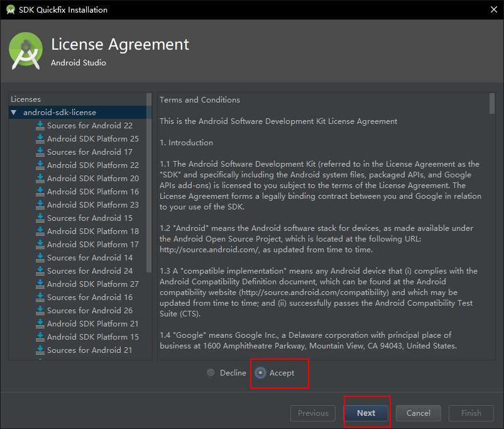Click download icon for Android SDK Platform 17
Screen dimensions: 504x429
(x=40, y=244)
